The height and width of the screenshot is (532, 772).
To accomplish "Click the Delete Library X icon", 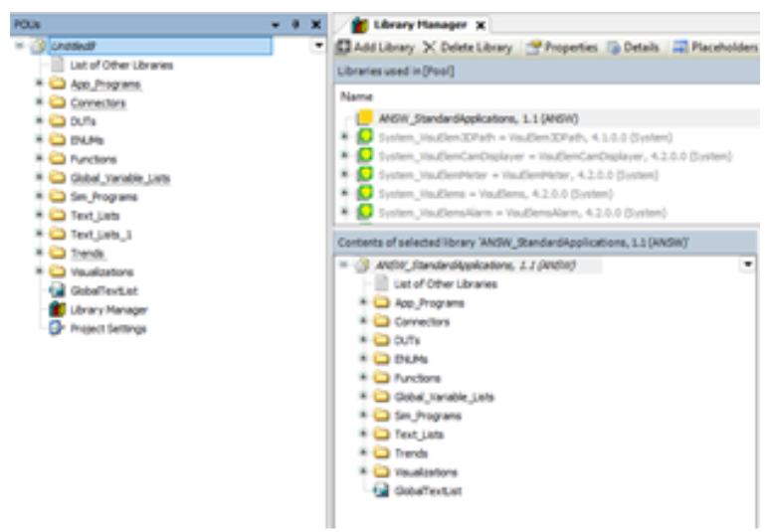I will (x=429, y=47).
